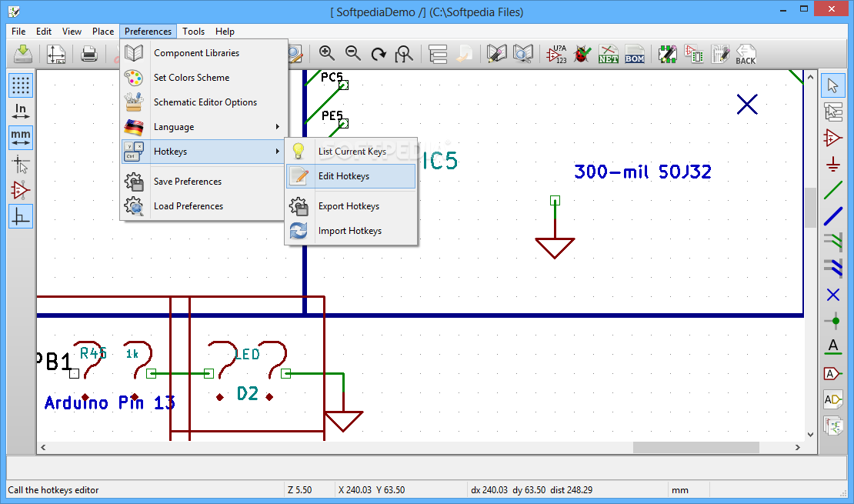This screenshot has width=854, height=504.
Task: Click the Save schematic project icon
Action: (23, 54)
